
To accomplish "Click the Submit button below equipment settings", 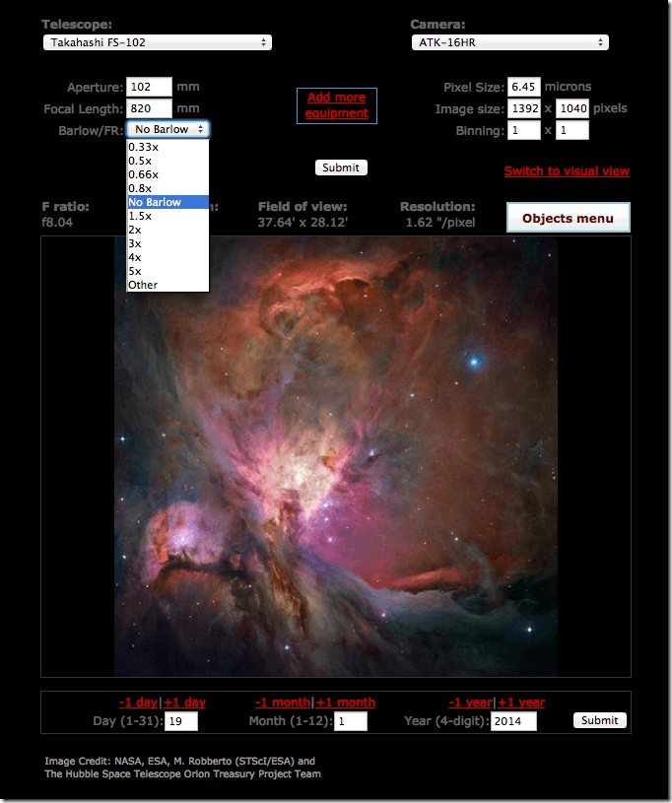I will click(x=341, y=167).
